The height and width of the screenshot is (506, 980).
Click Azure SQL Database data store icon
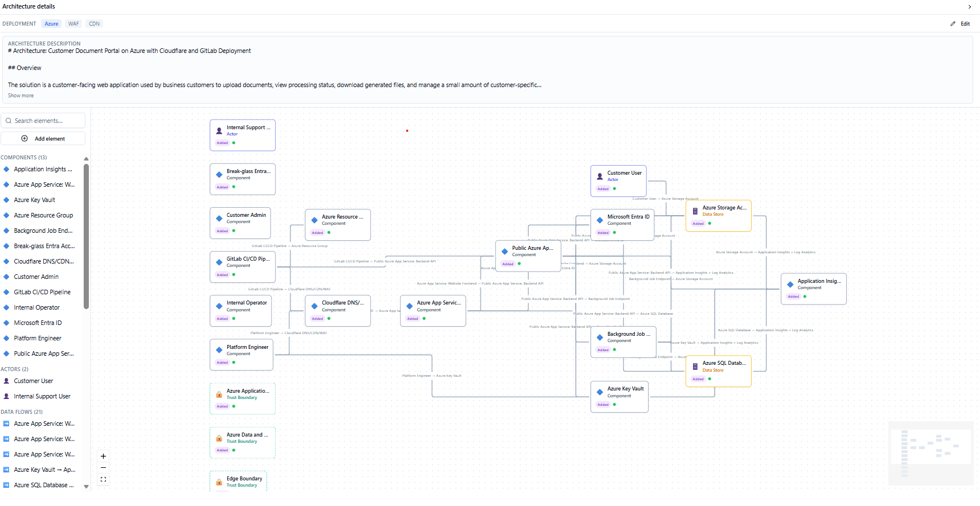pos(695,366)
